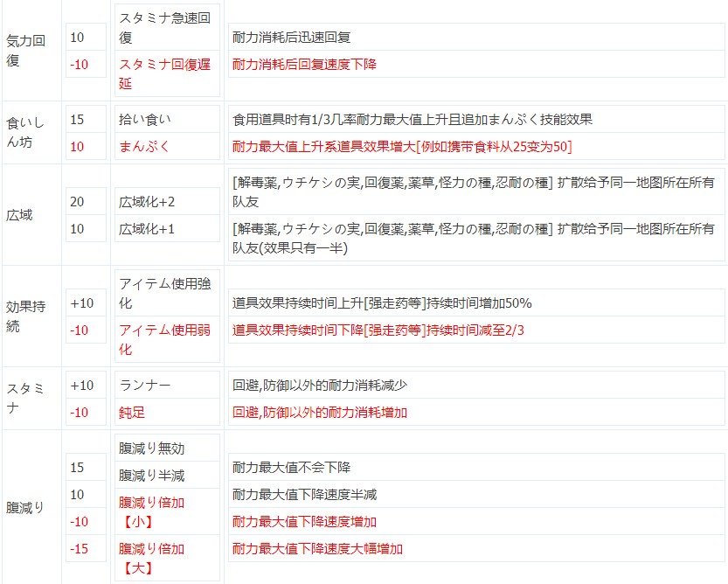This screenshot has height=584, width=728.
Task: Click the 食いしん坊 row header
Action: tap(24, 132)
